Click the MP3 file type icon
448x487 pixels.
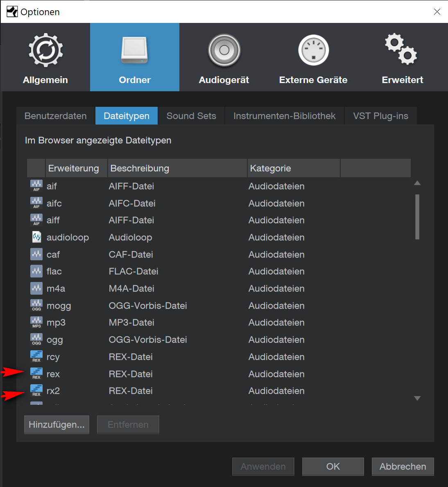tap(36, 322)
